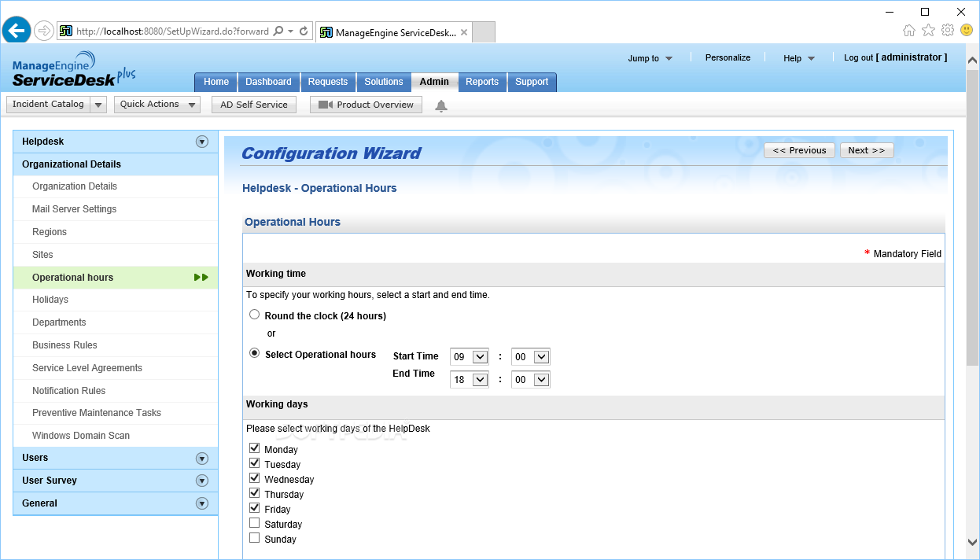Screen dimensions: 980x560
Task: Go to the Support tab
Action: click(532, 82)
